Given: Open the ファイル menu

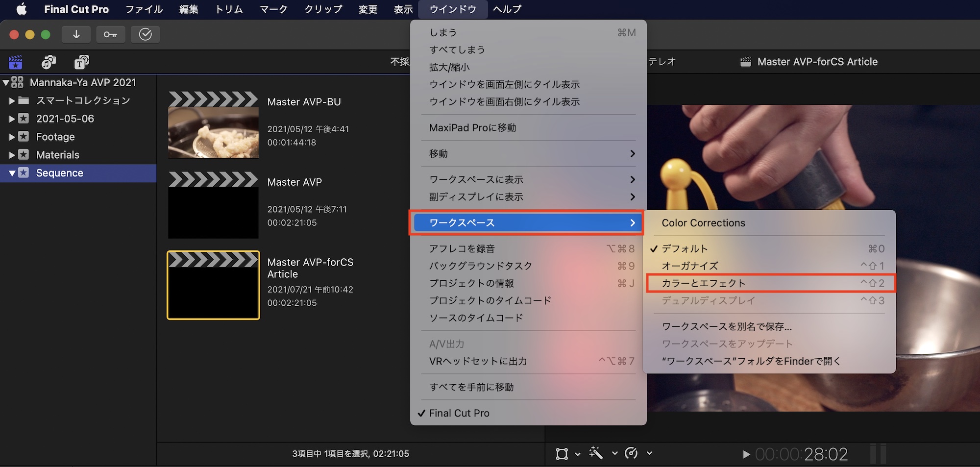Looking at the screenshot, I should click(144, 9).
